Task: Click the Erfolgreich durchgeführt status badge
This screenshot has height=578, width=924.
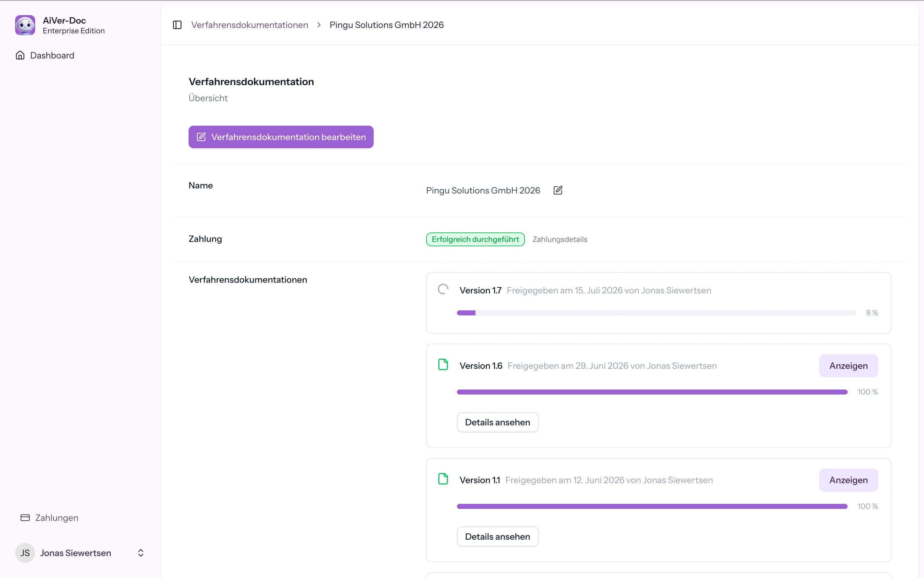Action: click(476, 239)
